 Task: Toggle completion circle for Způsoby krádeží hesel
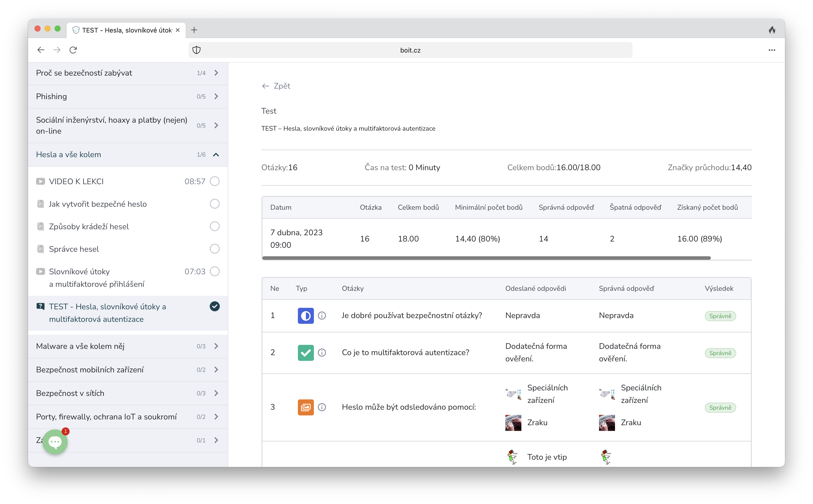tap(214, 226)
